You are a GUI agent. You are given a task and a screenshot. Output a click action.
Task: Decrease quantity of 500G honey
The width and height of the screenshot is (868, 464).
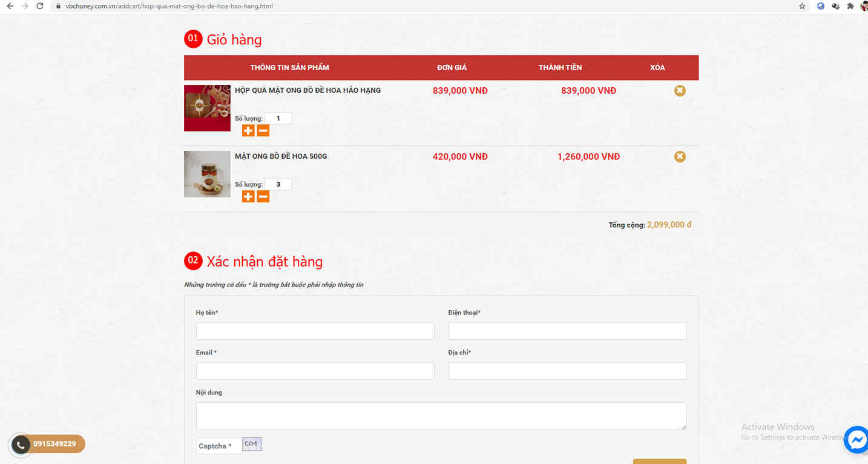pyautogui.click(x=263, y=196)
